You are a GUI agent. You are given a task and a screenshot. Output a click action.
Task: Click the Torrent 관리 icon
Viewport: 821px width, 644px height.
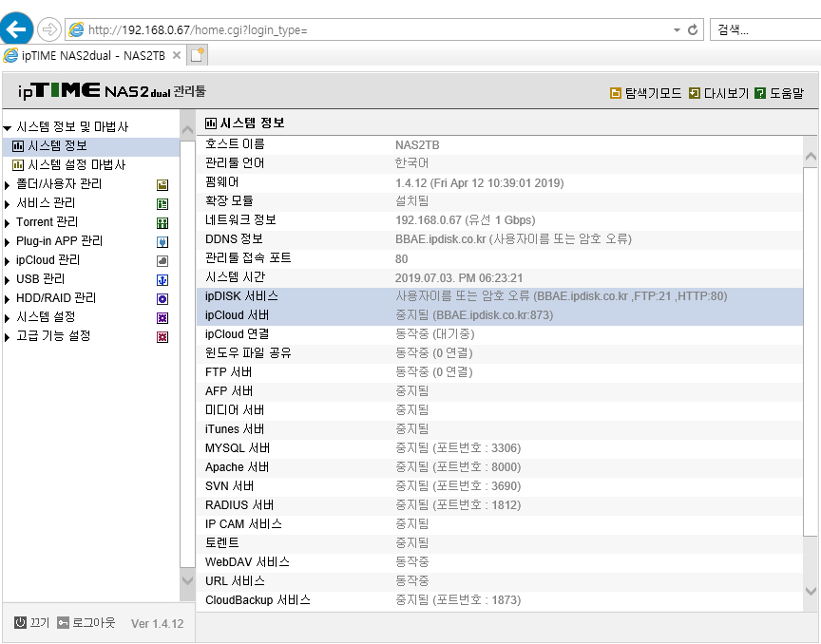pyautogui.click(x=162, y=223)
